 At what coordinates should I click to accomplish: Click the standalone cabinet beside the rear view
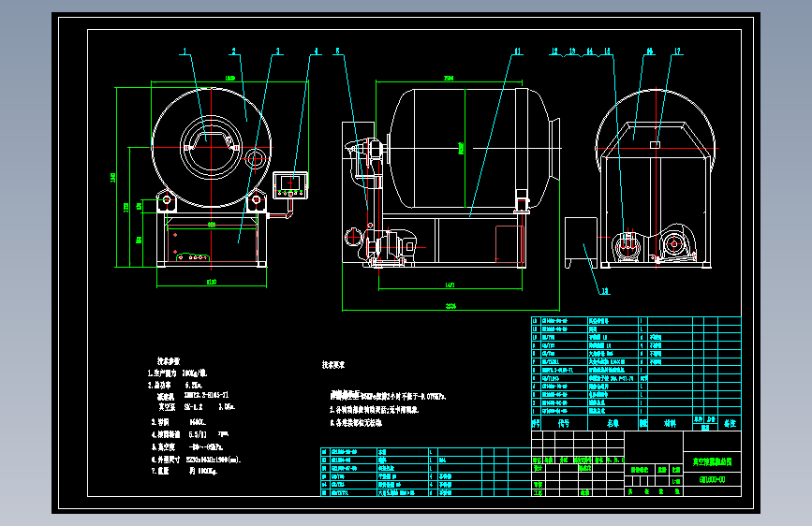coord(581,242)
